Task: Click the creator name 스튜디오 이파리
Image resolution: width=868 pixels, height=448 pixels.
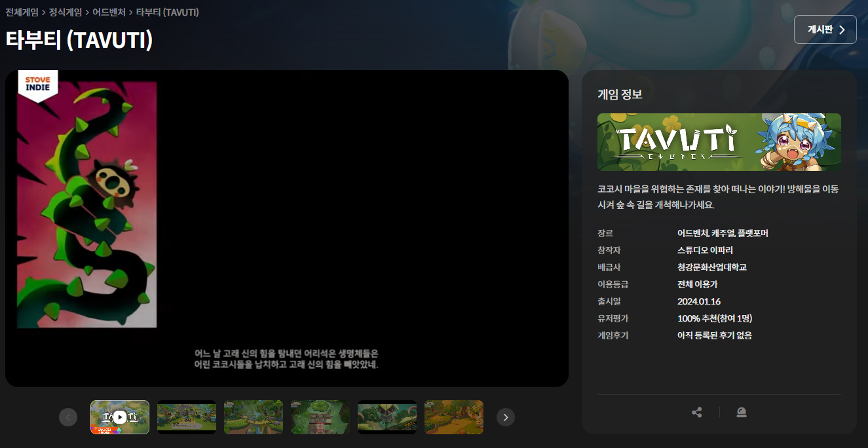Action: [x=705, y=250]
